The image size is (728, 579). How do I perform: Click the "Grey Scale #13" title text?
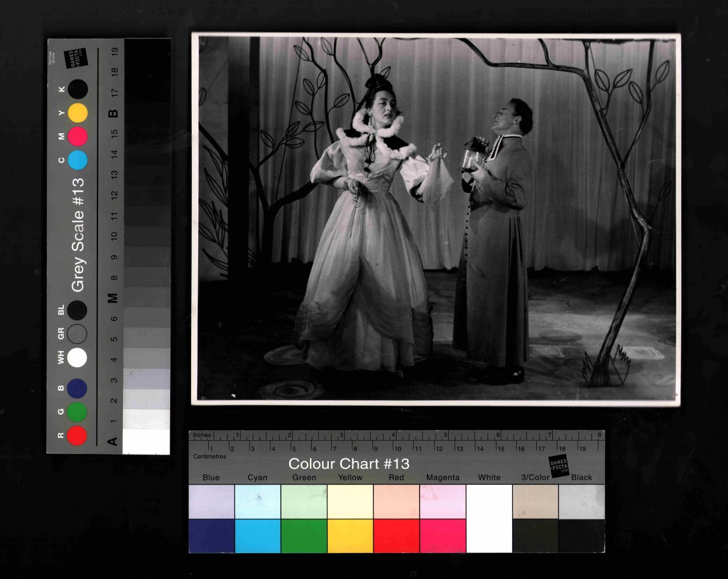point(78,234)
